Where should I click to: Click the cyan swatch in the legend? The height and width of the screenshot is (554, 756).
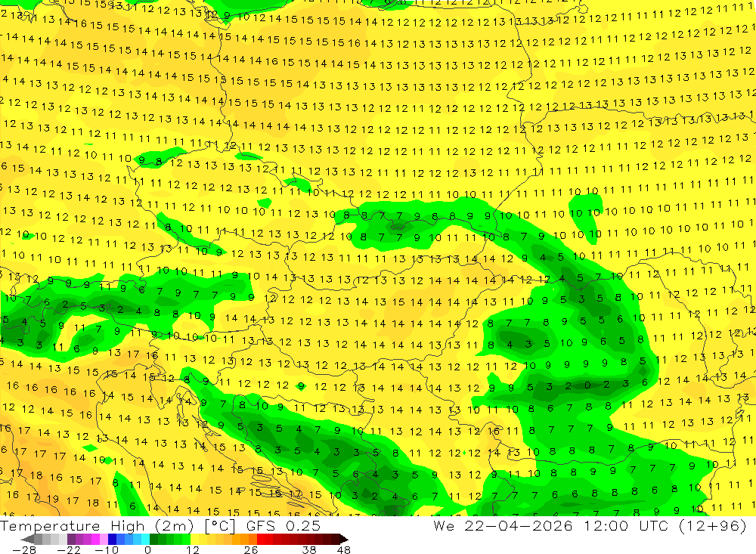pos(145,539)
